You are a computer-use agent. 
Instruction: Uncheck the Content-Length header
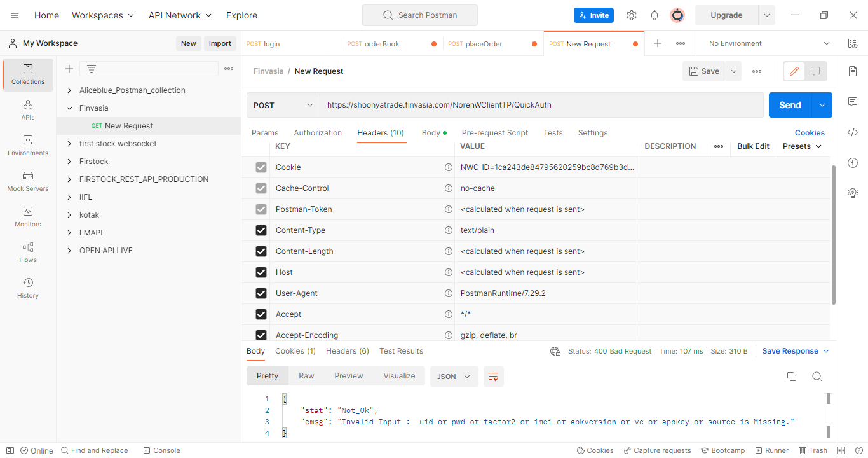pyautogui.click(x=261, y=251)
